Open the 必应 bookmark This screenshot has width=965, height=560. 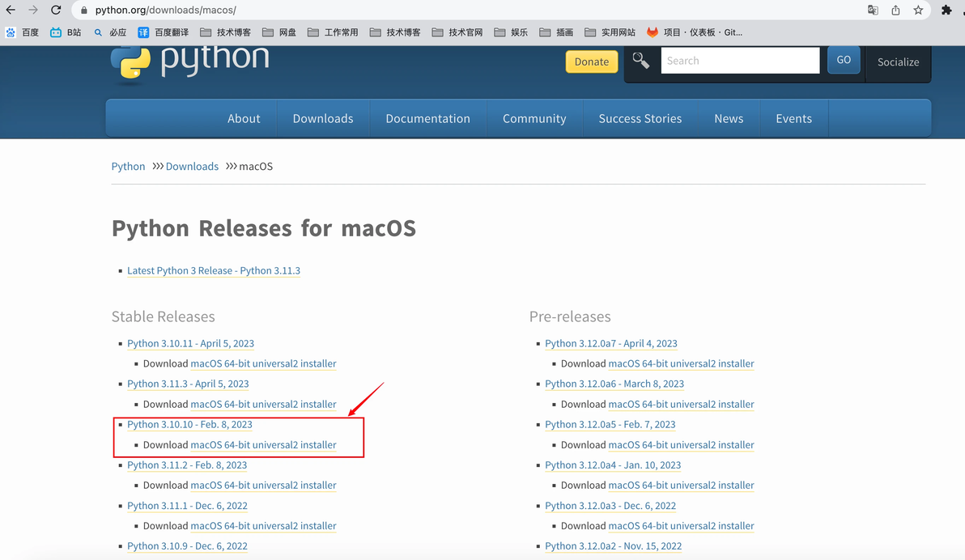(110, 32)
